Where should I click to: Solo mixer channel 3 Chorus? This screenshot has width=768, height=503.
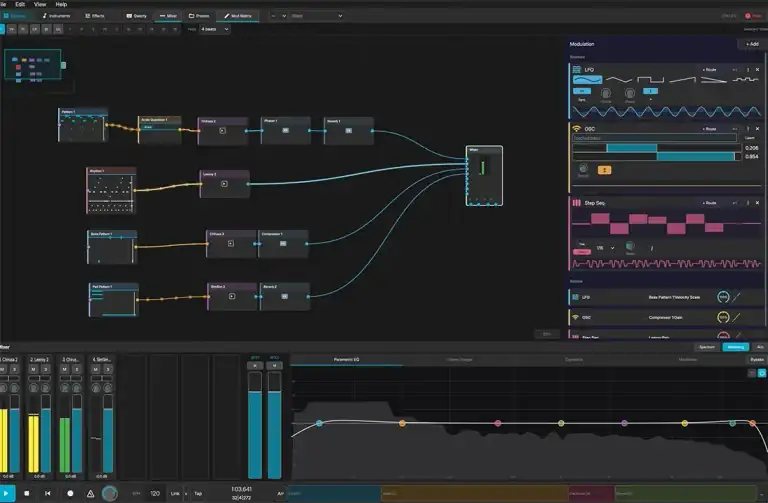pos(76,369)
